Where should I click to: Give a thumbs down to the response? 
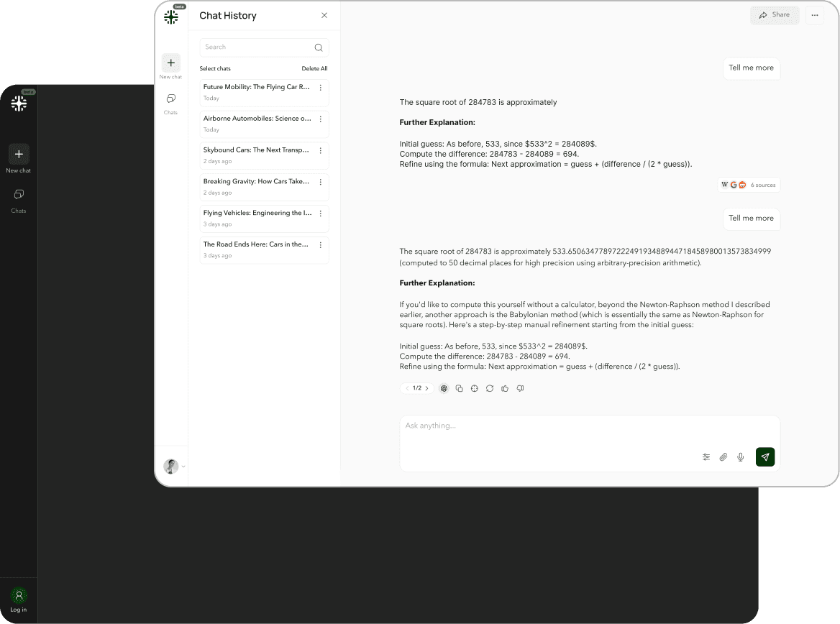click(x=520, y=388)
